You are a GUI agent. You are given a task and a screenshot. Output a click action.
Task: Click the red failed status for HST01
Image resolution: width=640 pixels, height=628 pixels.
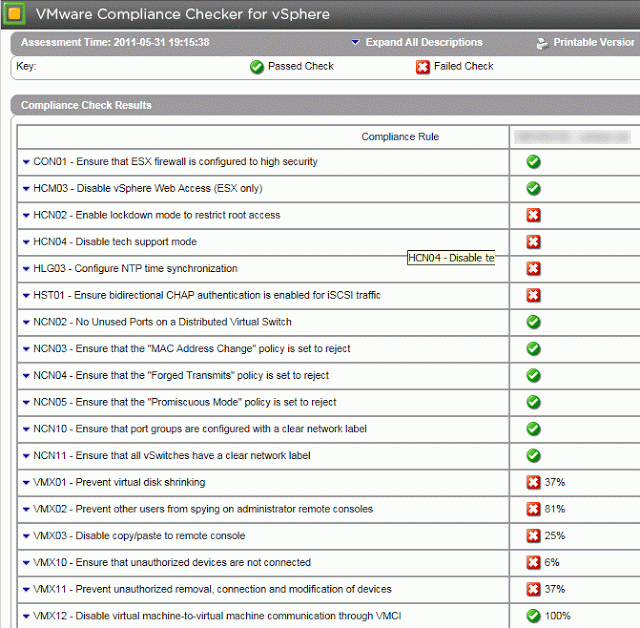(533, 295)
